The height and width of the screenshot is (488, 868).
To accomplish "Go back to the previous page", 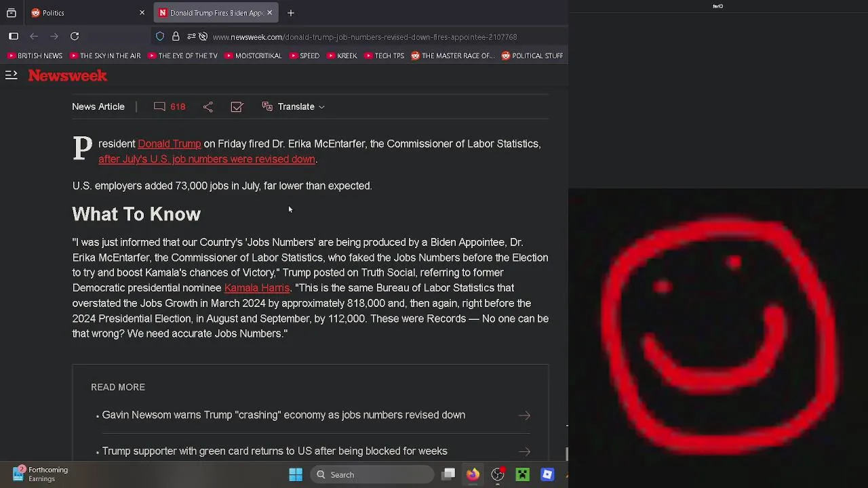I will tap(34, 37).
